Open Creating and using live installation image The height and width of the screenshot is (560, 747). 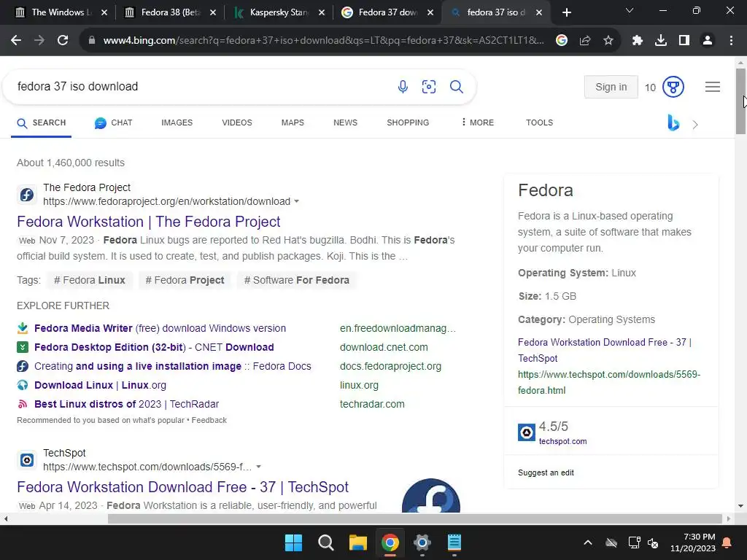coord(172,366)
